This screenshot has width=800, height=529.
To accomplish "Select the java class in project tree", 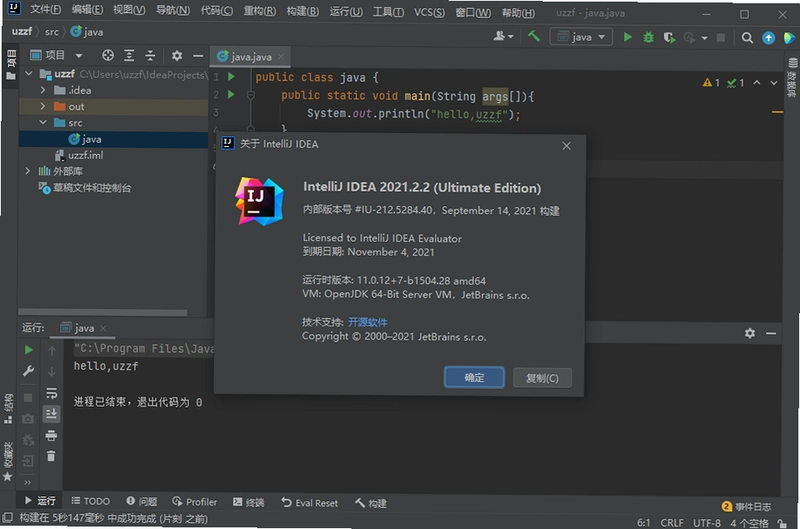I will 85,139.
